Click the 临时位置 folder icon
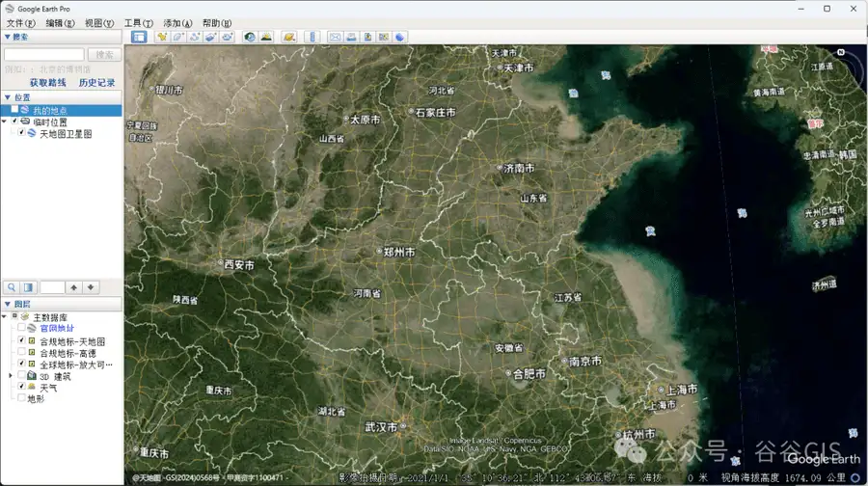 point(25,121)
